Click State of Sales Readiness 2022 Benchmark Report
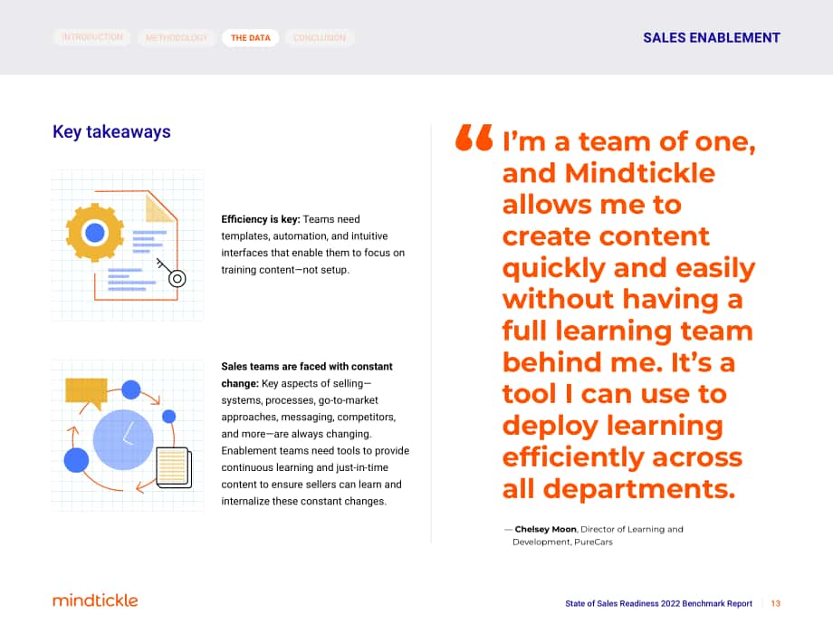Image resolution: width=833 pixels, height=644 pixels. click(x=658, y=603)
